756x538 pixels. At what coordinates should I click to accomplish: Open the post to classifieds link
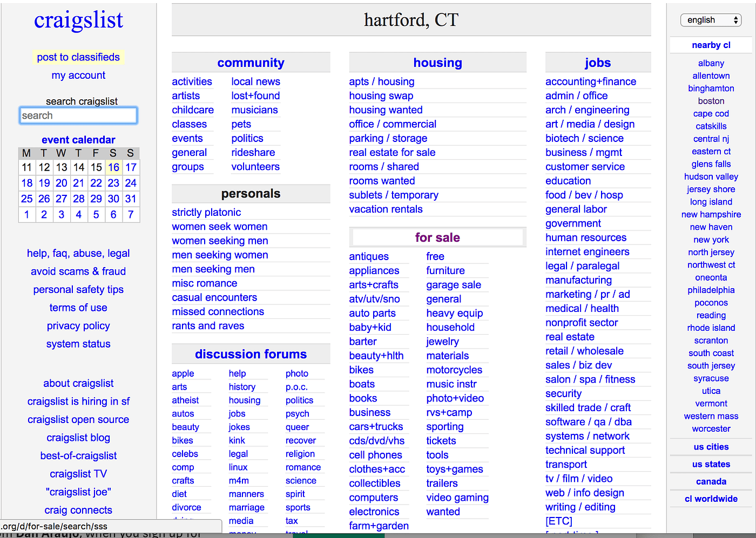78,57
